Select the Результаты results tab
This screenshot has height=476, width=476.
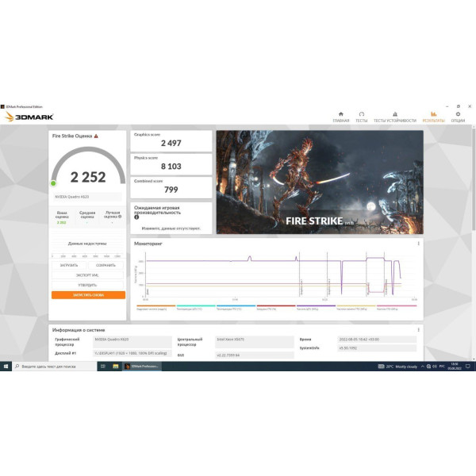pyautogui.click(x=433, y=117)
